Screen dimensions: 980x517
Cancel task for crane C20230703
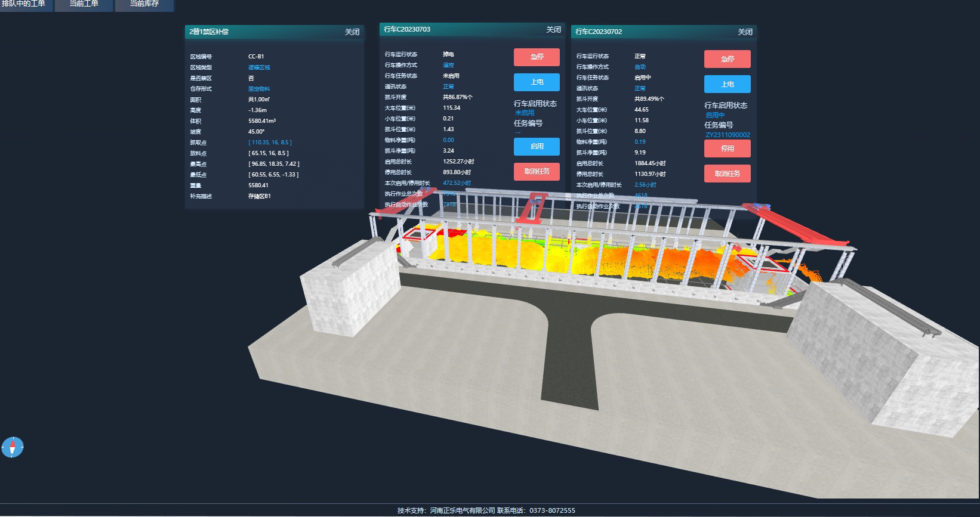(537, 172)
